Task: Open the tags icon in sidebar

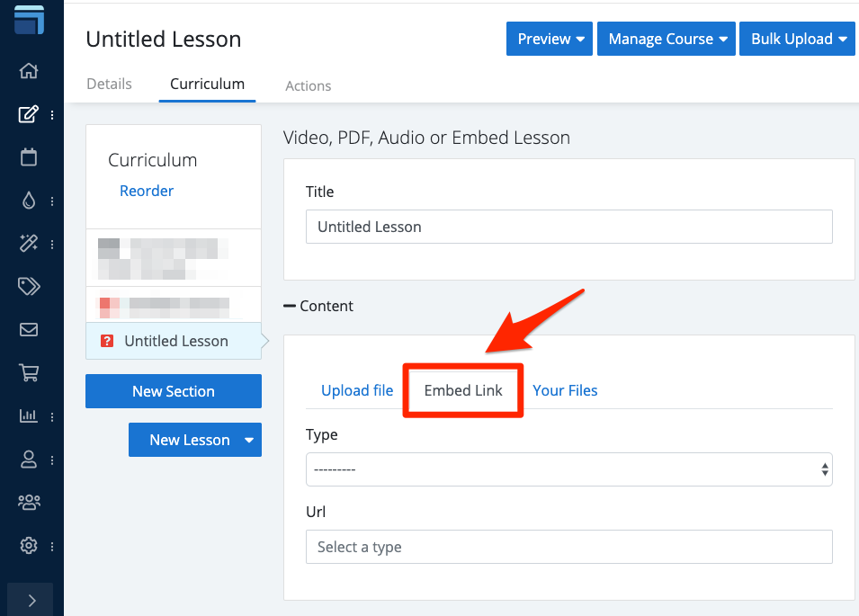Action: 29,286
